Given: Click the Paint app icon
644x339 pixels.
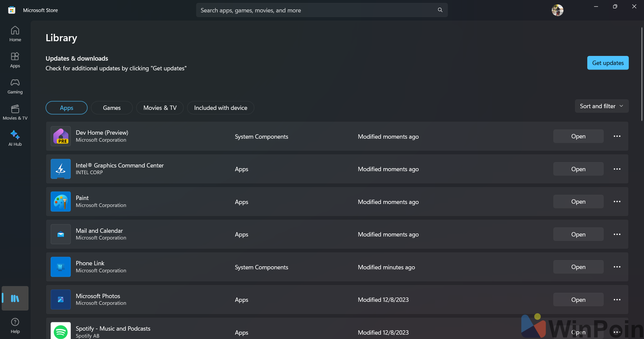Looking at the screenshot, I should 61,202.
